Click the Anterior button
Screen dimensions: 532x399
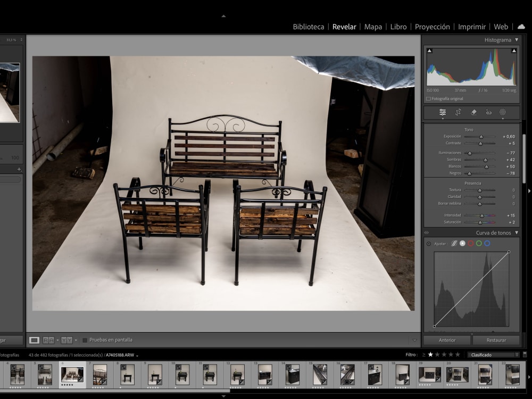click(447, 340)
